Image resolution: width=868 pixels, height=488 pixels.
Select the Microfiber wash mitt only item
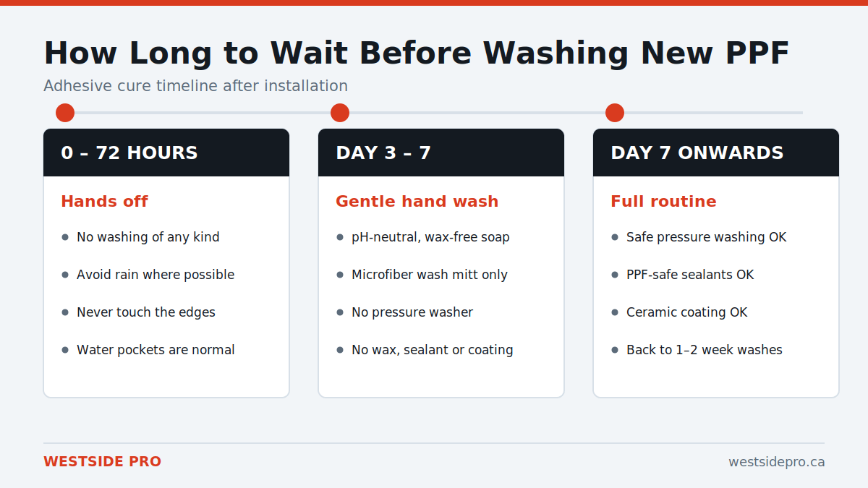click(429, 275)
